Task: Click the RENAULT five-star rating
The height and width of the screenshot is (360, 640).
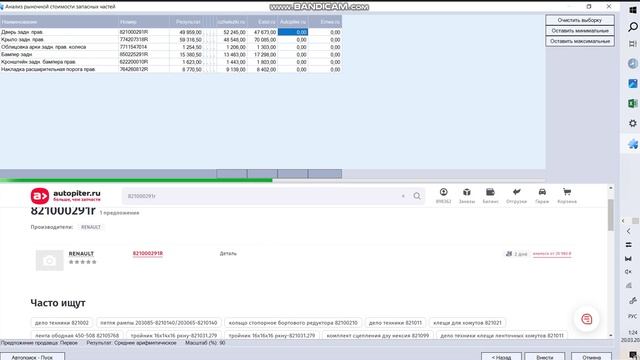Action: pyautogui.click(x=82, y=262)
